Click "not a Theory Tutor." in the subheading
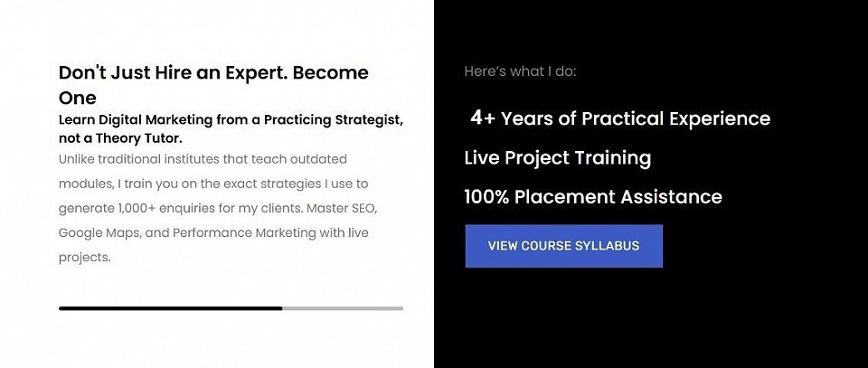This screenshot has height=368, width=868. (x=120, y=138)
